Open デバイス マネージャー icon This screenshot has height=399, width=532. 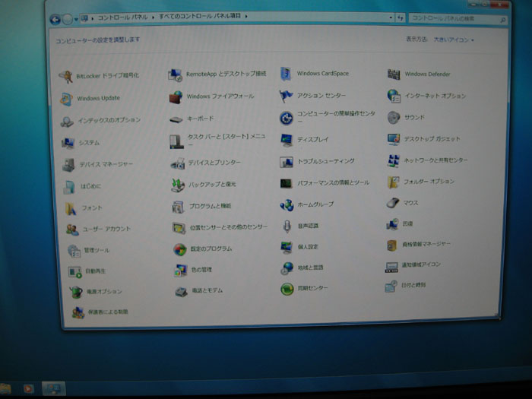coord(69,165)
